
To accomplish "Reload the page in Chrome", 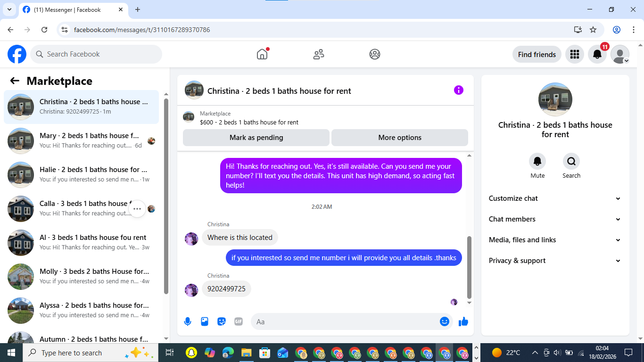I will click(x=44, y=30).
